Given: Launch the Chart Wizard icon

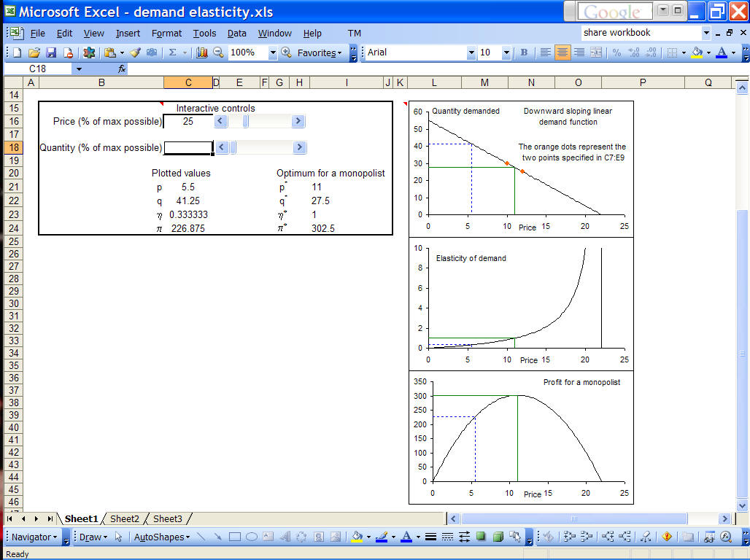Looking at the screenshot, I should (x=202, y=52).
